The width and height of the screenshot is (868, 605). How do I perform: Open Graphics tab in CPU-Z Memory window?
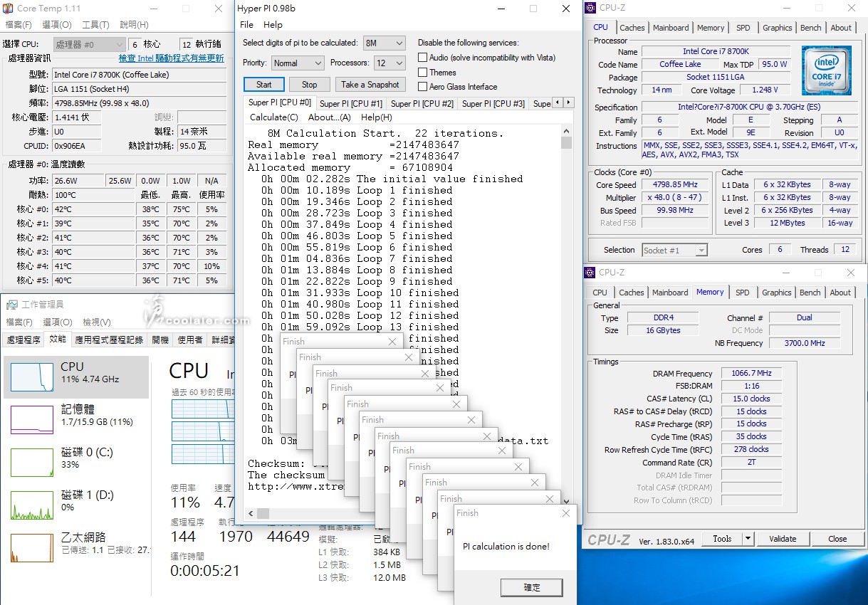776,293
